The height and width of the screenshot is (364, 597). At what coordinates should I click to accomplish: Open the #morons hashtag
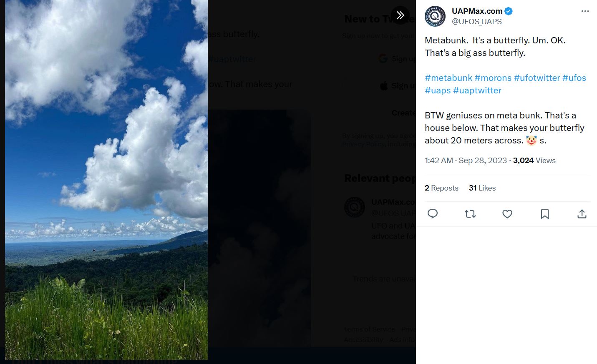pyautogui.click(x=493, y=78)
